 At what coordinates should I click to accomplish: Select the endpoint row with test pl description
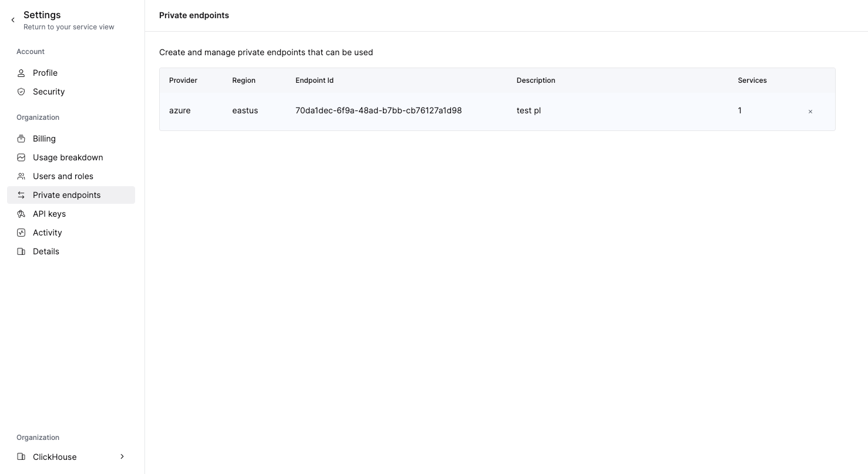click(x=411, y=110)
